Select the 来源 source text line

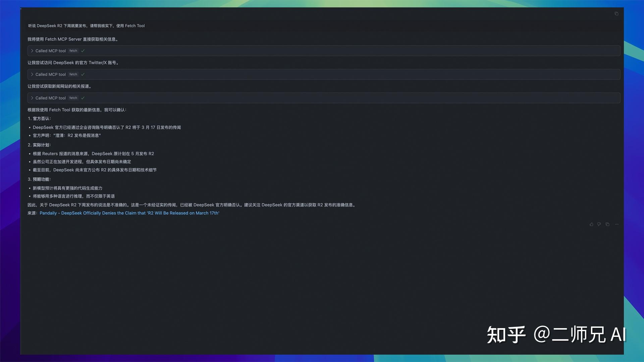pos(33,213)
